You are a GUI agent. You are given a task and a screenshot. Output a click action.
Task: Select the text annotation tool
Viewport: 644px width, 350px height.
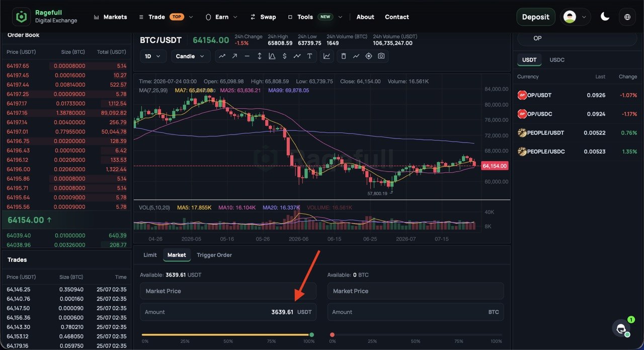[310, 56]
